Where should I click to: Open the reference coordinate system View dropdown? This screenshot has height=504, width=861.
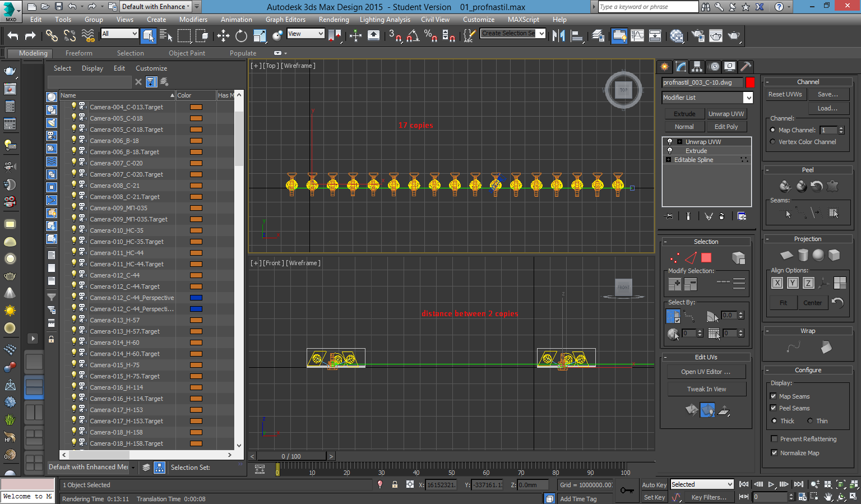click(x=305, y=34)
